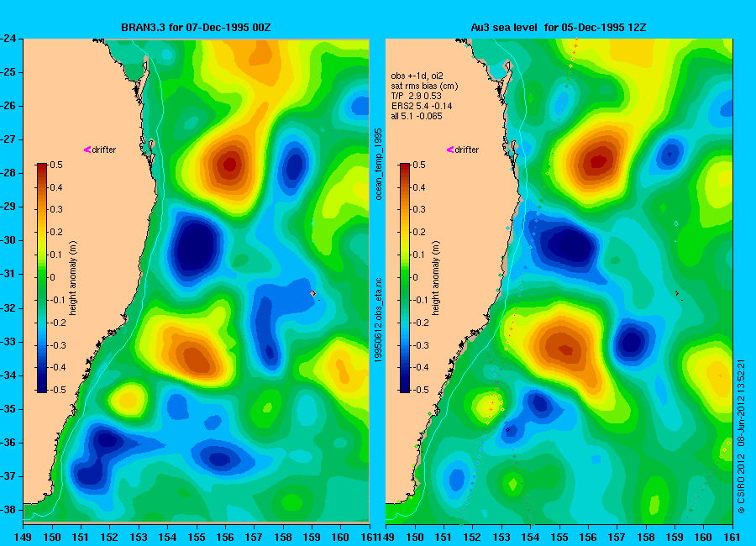Click longitude 152 label under Au3 panel
The image size is (756, 546).
472,538
